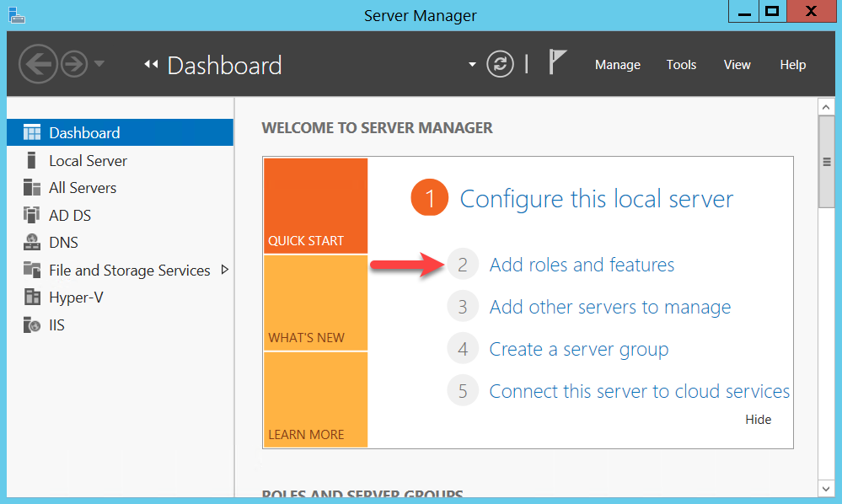Select the IIS icon in sidebar
Viewport: 842px width, 504px height.
32,325
